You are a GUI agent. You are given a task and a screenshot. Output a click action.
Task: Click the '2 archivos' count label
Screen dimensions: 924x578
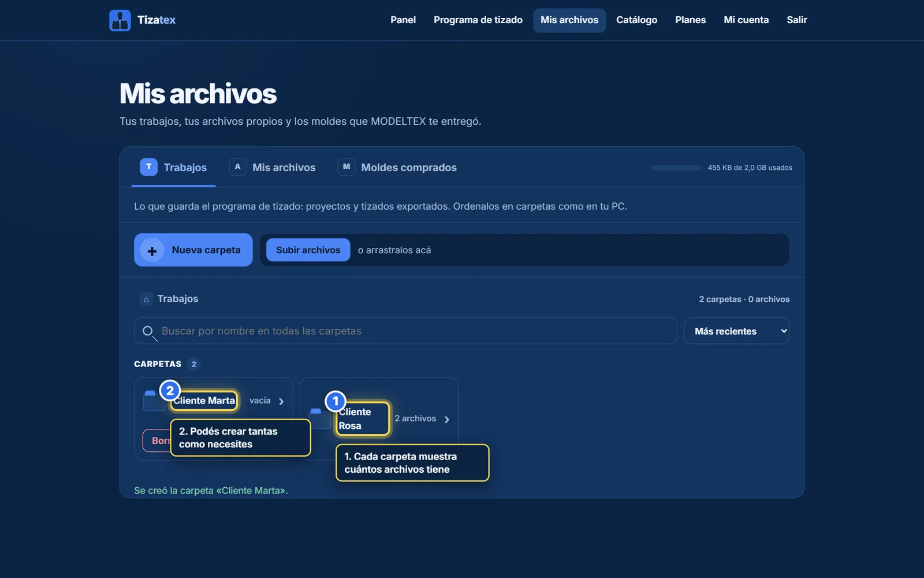pos(415,418)
